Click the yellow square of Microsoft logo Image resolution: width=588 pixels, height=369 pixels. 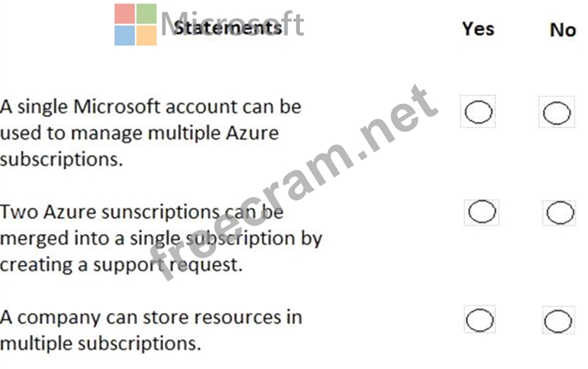coord(146,35)
